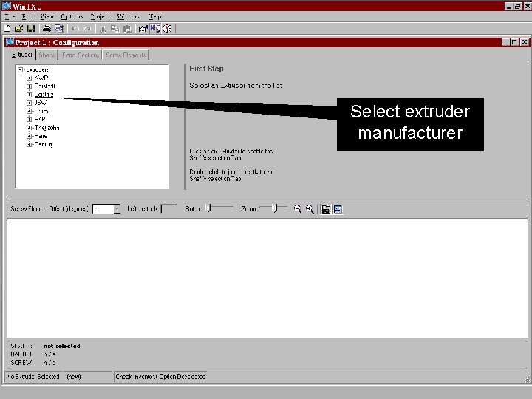Click the New document toolbar icon
532x399 pixels.
pos(7,29)
